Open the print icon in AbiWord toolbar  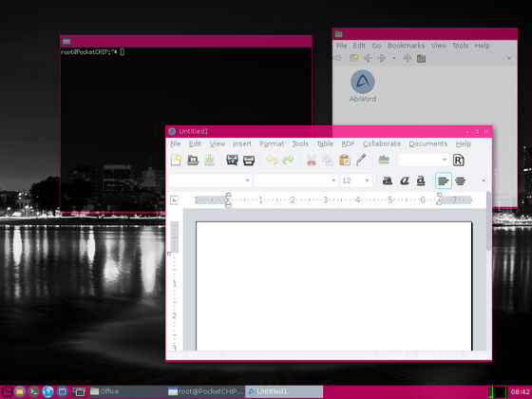[249, 160]
